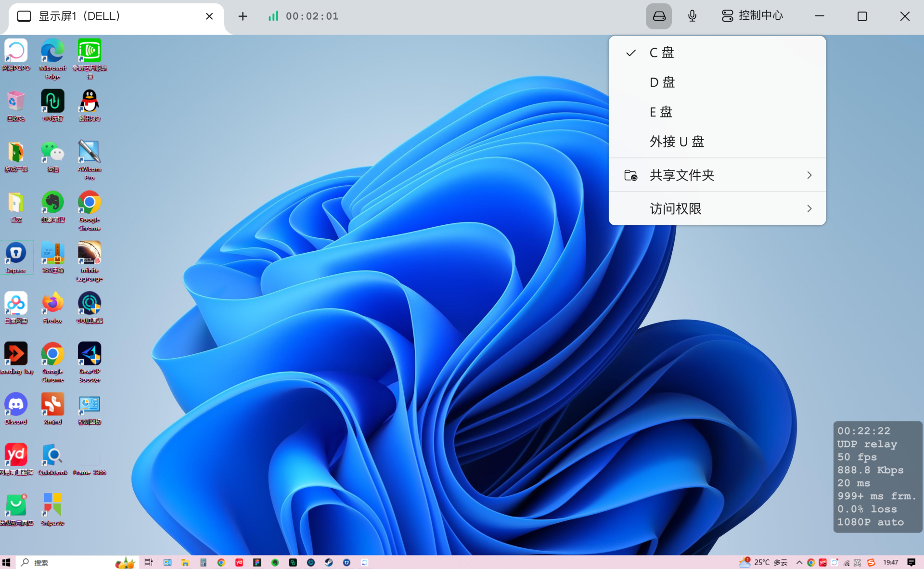Viewport: 924px width, 569px height.
Task: Expand the 共享文件夹 submenu
Action: pyautogui.click(x=717, y=175)
